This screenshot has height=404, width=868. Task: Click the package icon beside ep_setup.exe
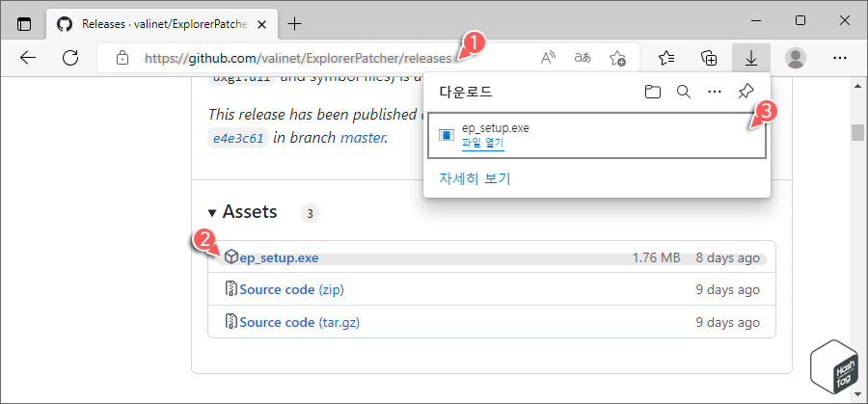click(231, 256)
